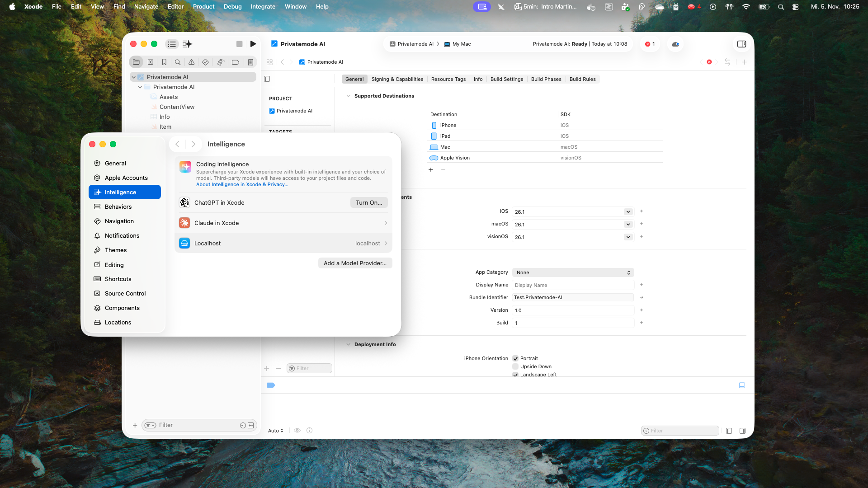Toggle the right pane of the debug area
This screenshot has height=488, width=868.
(x=742, y=431)
